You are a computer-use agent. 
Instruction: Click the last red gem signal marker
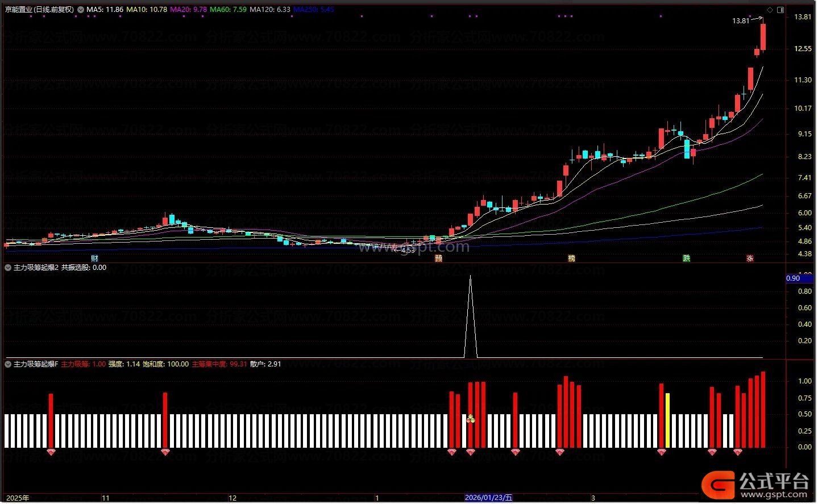737,452
